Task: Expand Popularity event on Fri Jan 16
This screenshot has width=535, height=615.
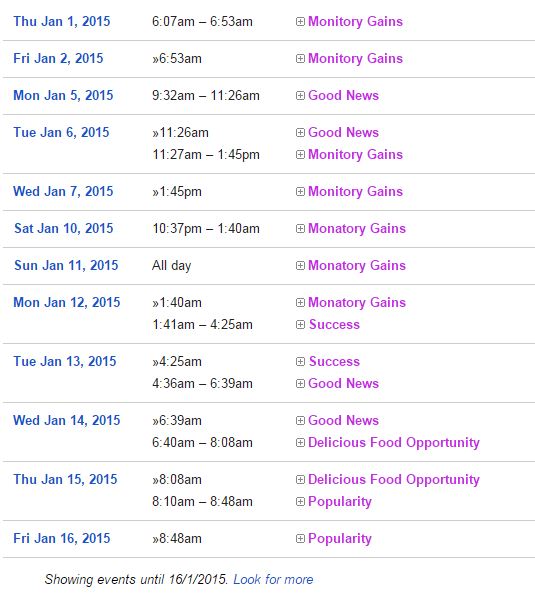Action: [x=300, y=539]
